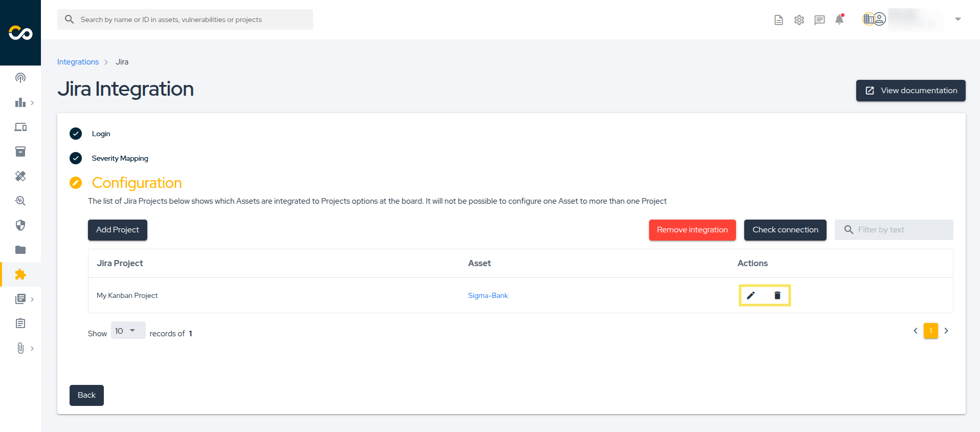This screenshot has height=432, width=980.
Task: Open the notifications bell icon
Action: tap(839, 19)
